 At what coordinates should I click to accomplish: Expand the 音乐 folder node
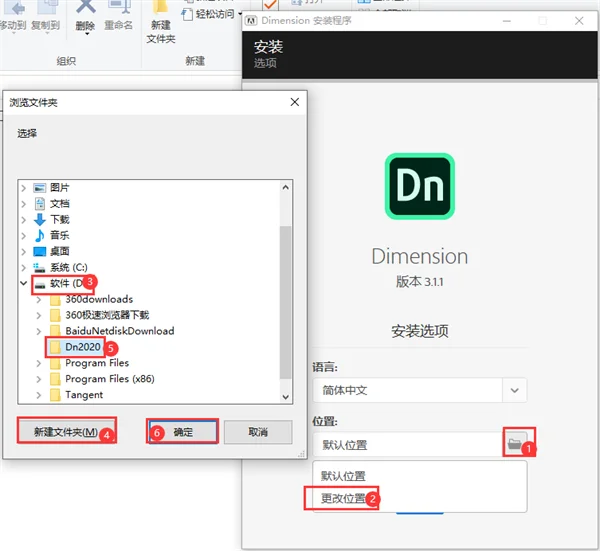24,236
